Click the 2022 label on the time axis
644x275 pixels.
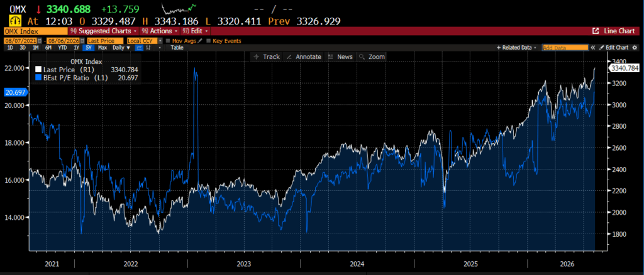coord(131,264)
